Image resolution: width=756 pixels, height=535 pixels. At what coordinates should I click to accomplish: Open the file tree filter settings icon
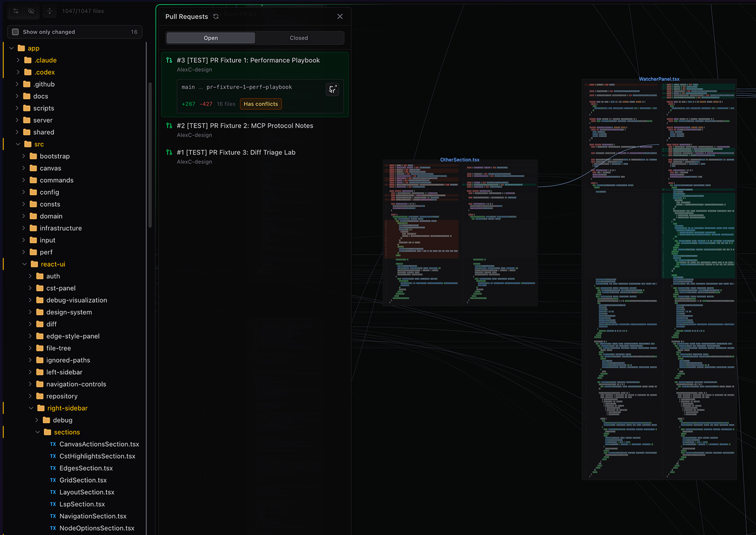tap(16, 11)
